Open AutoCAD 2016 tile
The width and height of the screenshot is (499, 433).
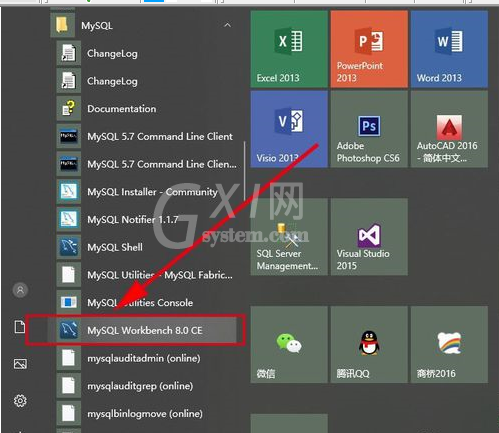coord(449,129)
